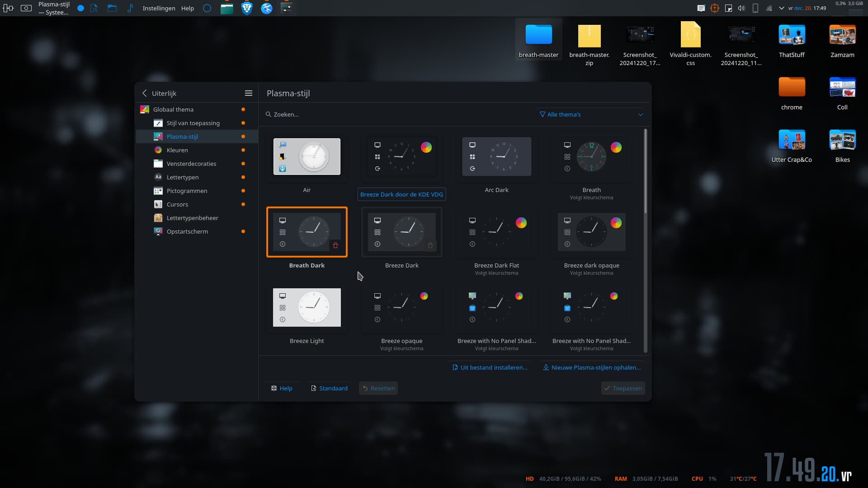Viewport: 868px width, 488px height.
Task: Open the Wi-Fi network tray icon
Action: tap(769, 8)
